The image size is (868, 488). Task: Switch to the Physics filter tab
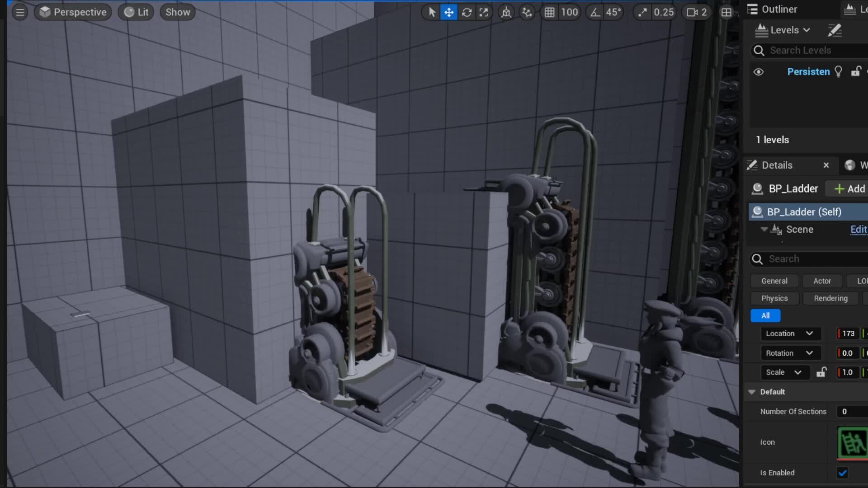pos(774,298)
